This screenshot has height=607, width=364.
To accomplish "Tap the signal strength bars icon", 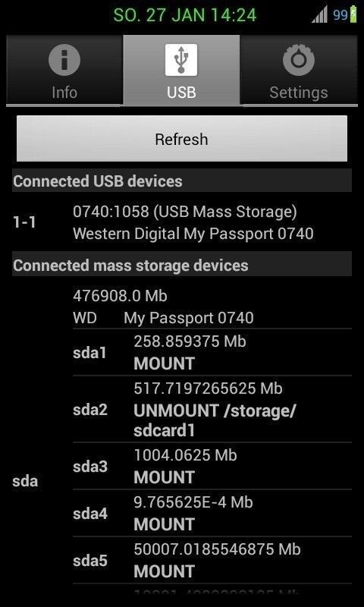I will click(x=320, y=14).
